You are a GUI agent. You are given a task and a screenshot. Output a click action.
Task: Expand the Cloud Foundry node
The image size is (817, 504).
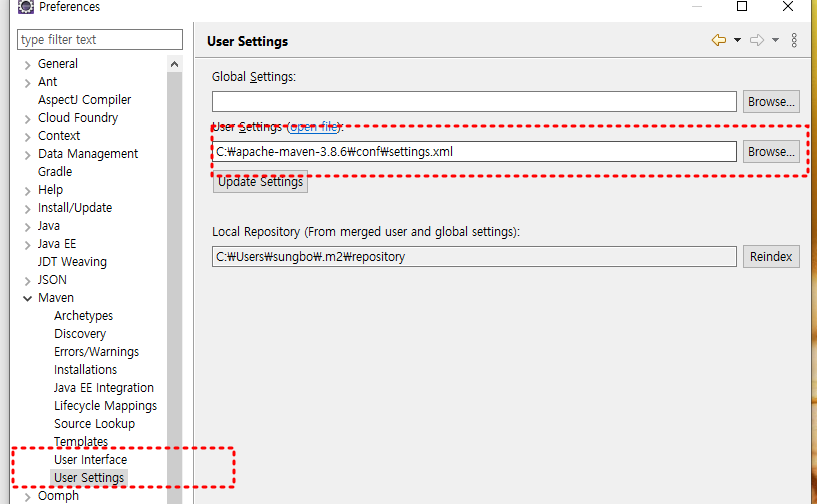coord(28,119)
